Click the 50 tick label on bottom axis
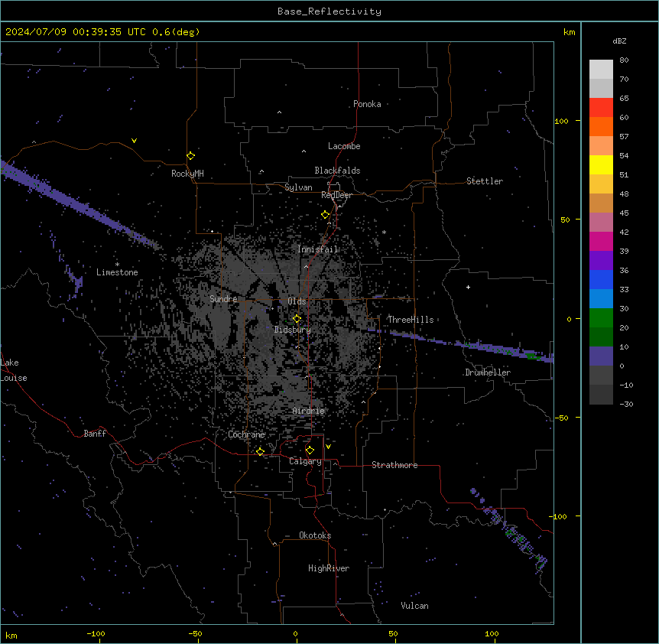This screenshot has width=659, height=644. [x=393, y=633]
